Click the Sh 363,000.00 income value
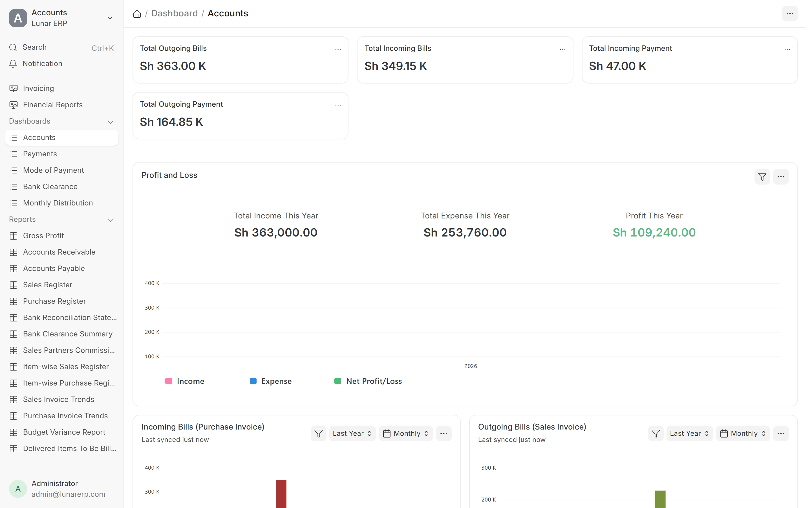Screen dimensions: 812x508 [x=275, y=233]
